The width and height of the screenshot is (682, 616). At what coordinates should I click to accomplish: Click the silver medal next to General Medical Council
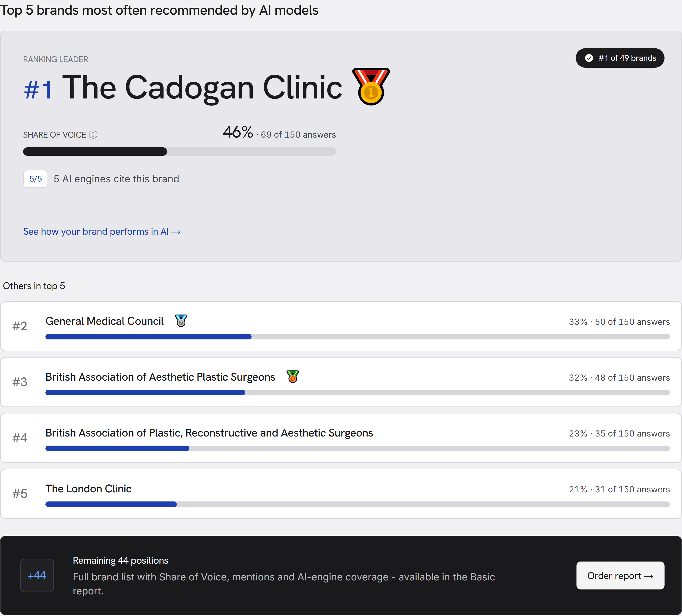(x=181, y=321)
